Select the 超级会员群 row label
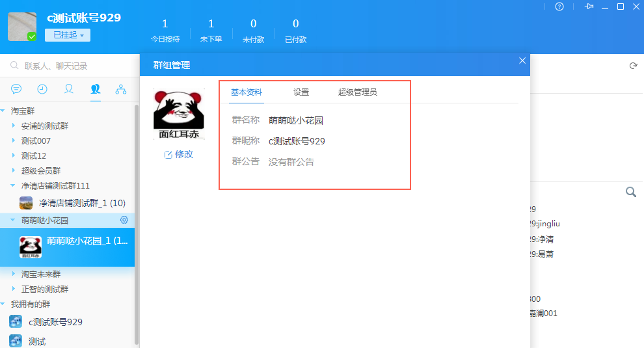 tap(41, 170)
